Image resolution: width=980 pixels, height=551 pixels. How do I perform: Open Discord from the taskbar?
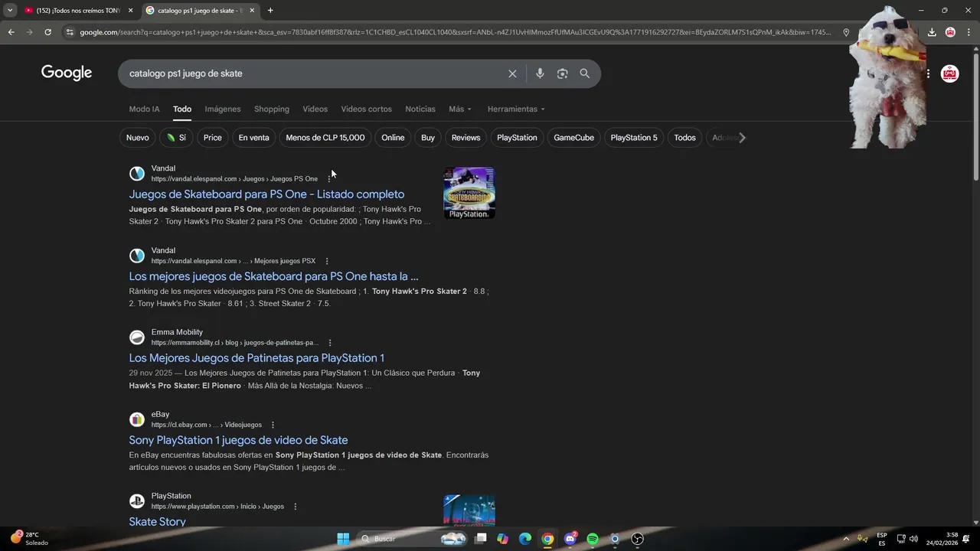pos(570,539)
